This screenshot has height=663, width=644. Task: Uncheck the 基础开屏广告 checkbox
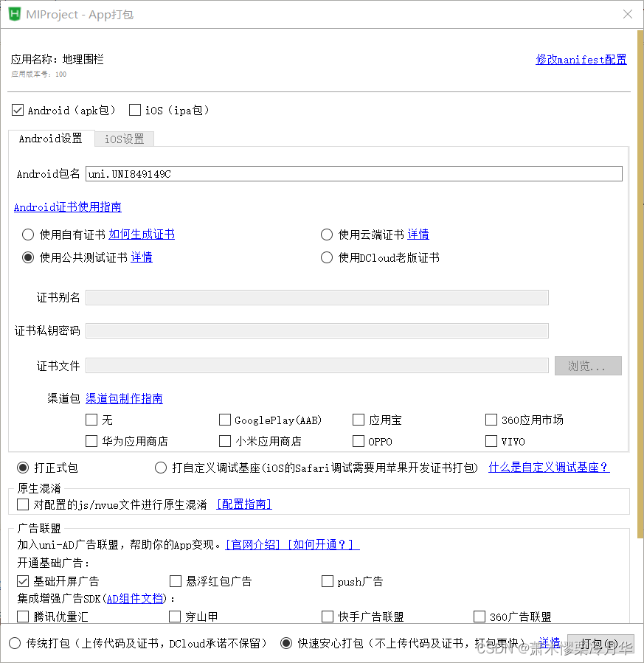tap(23, 581)
